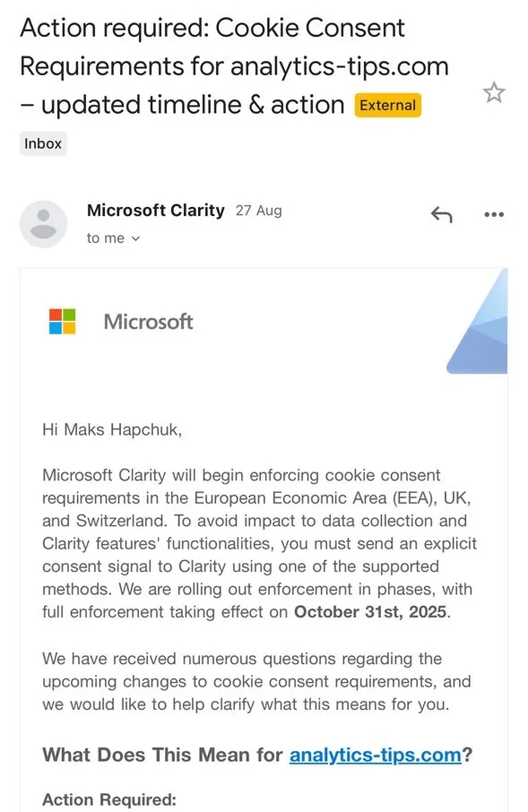Click the paragraph about numerous questions received

(256, 681)
